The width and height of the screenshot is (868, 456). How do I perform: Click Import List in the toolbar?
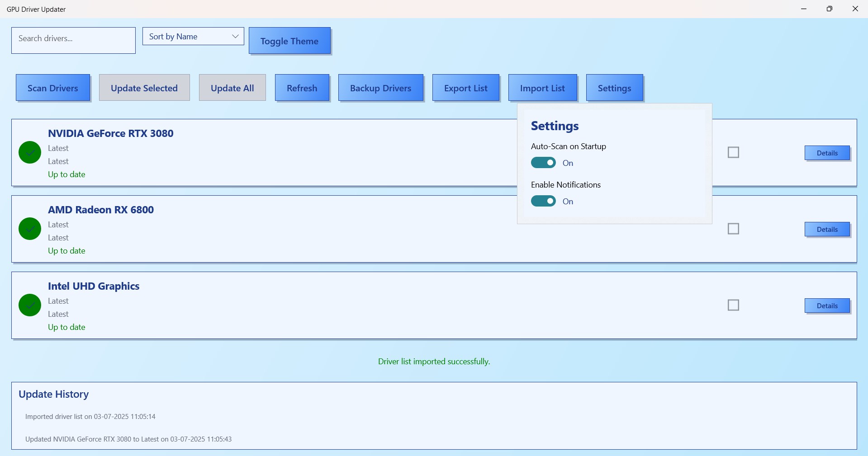542,88
